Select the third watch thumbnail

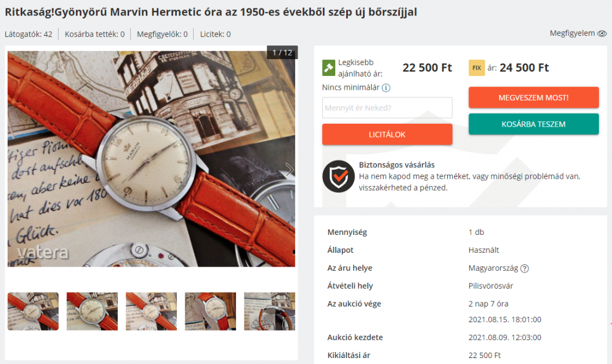pyautogui.click(x=151, y=311)
